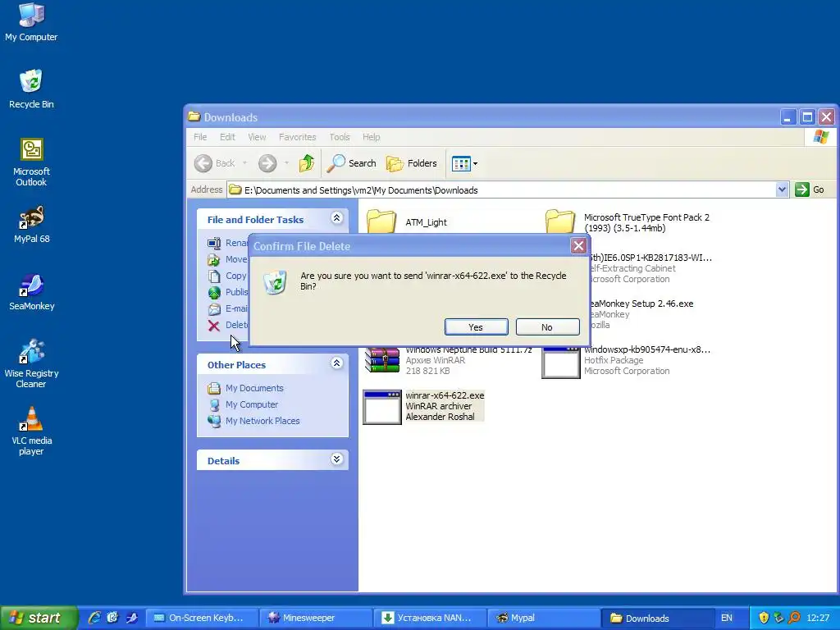The image size is (840, 630).
Task: Toggle the Folders pane button
Action: [412, 163]
